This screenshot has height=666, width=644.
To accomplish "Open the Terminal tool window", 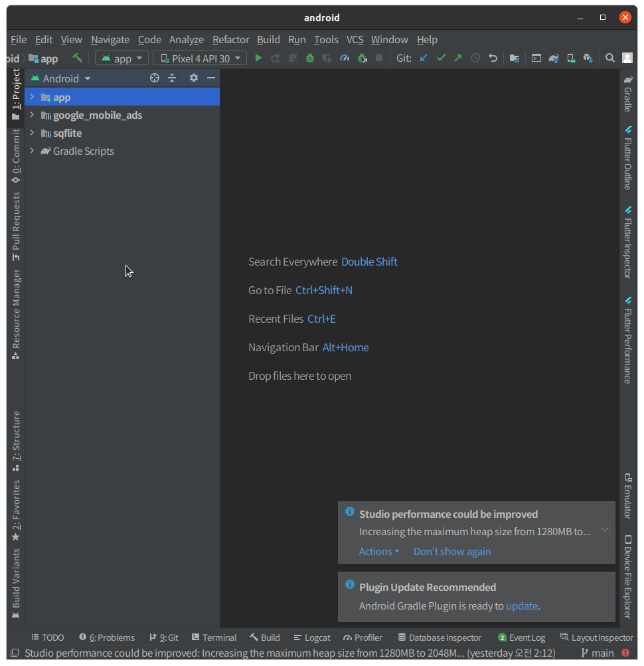I will tap(214, 637).
